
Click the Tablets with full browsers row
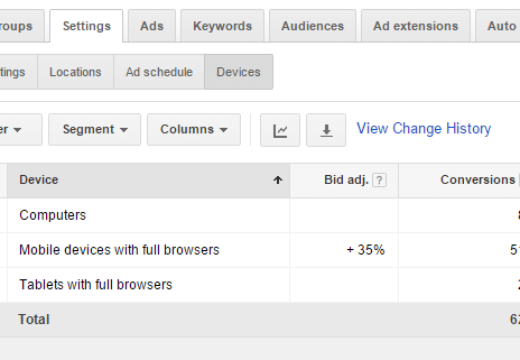tap(260, 285)
